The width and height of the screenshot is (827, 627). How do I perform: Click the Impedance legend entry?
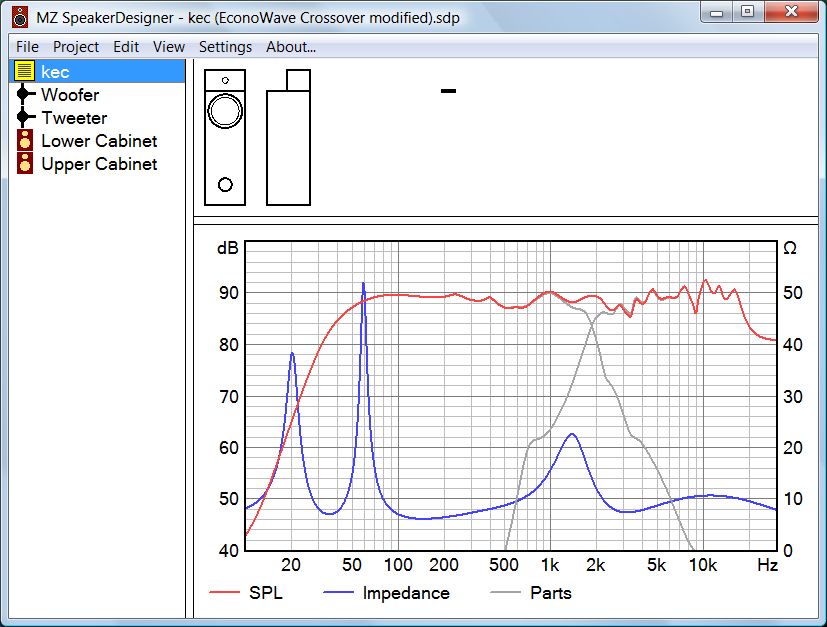387,593
